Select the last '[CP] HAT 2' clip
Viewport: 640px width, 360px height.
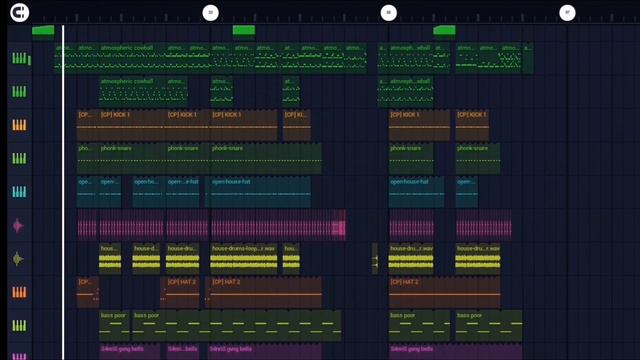point(444,292)
